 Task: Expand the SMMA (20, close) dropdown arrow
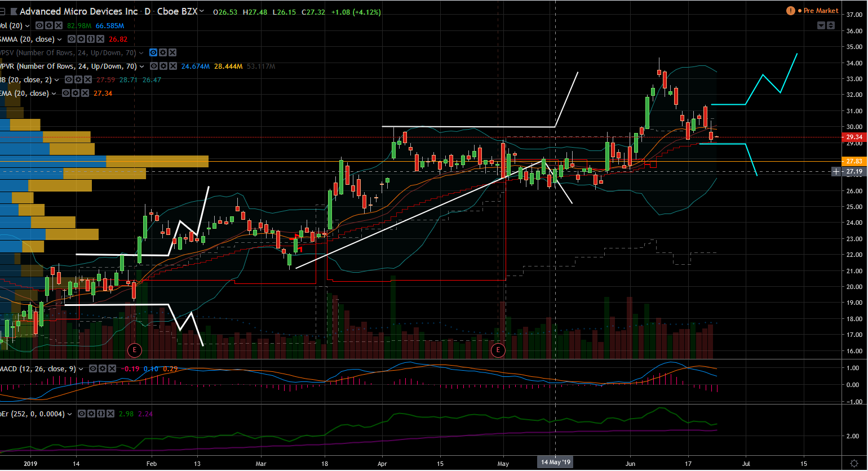point(60,39)
